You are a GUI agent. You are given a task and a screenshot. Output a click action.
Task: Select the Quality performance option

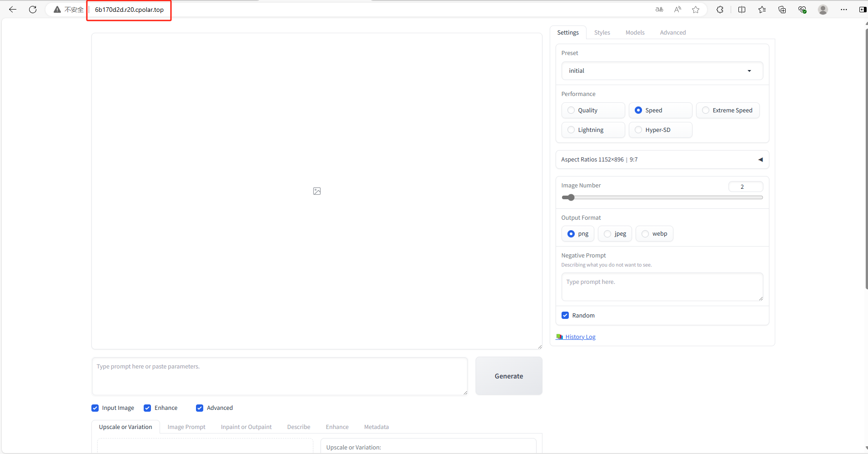pyautogui.click(x=572, y=111)
